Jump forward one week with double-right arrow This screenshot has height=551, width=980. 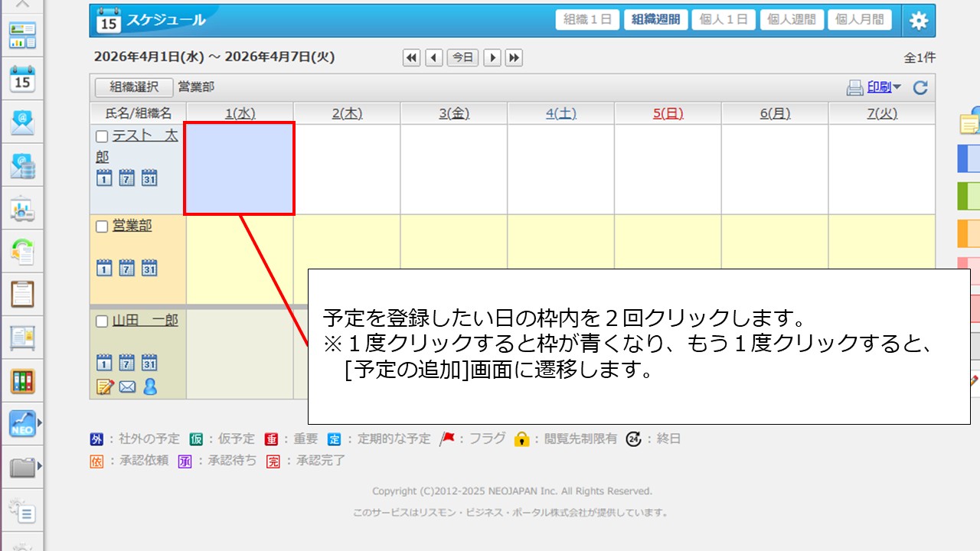pos(514,57)
